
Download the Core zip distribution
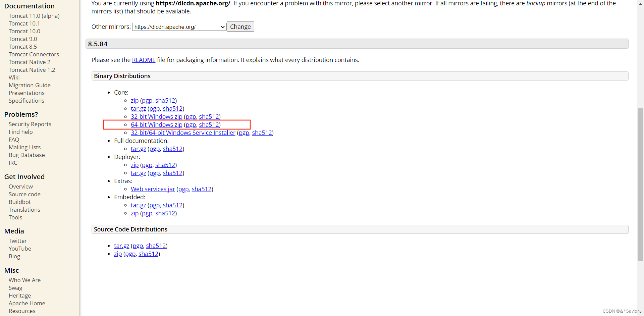click(x=135, y=101)
